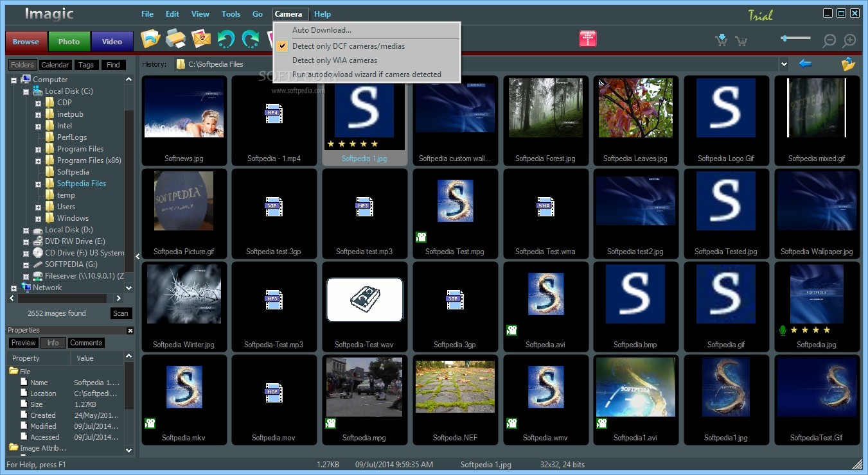This screenshot has height=475, width=868.
Task: Click the Scan button
Action: click(121, 313)
